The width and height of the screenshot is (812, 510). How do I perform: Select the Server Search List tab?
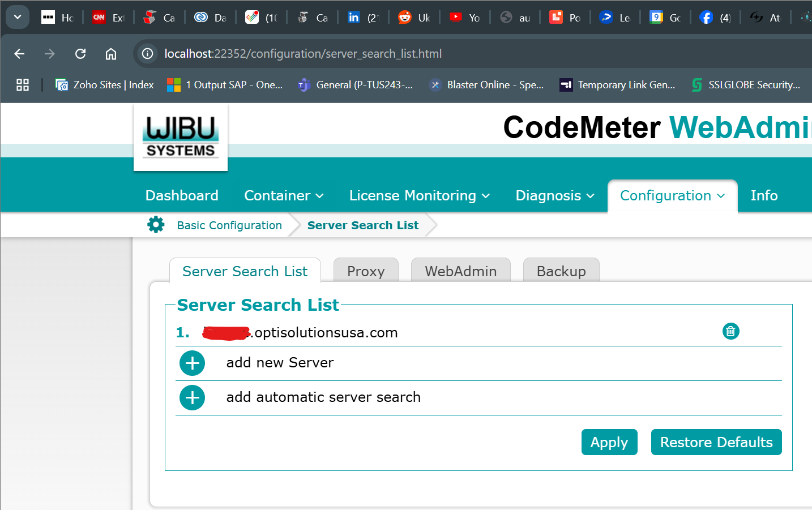(245, 271)
